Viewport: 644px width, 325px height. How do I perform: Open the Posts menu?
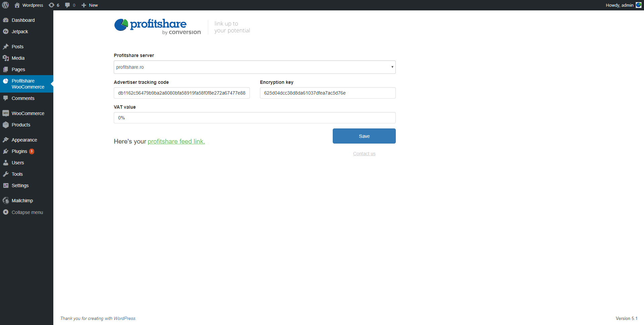17,47
